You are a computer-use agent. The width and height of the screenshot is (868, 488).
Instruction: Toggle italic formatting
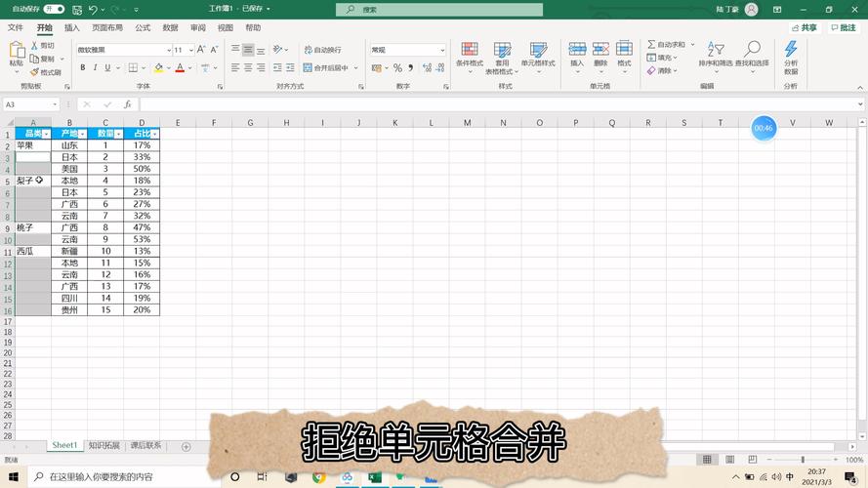coord(95,67)
